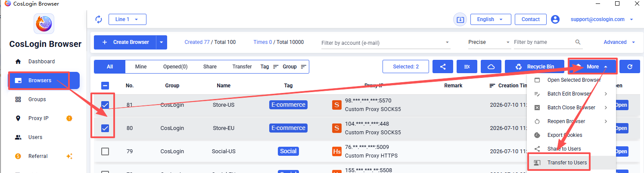Image resolution: width=644 pixels, height=173 pixels.
Task: Open the Group filter list
Action: [295, 67]
